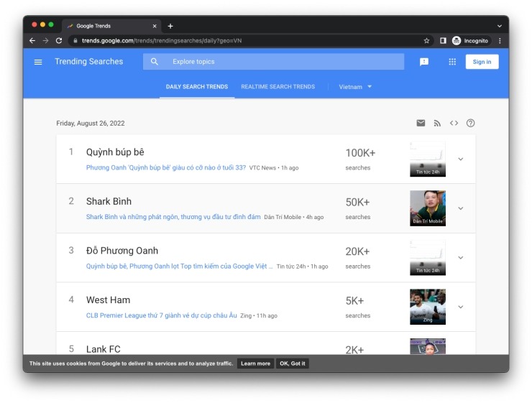532x403 pixels.
Task: Click the Trending Searches heading
Action: pos(89,61)
